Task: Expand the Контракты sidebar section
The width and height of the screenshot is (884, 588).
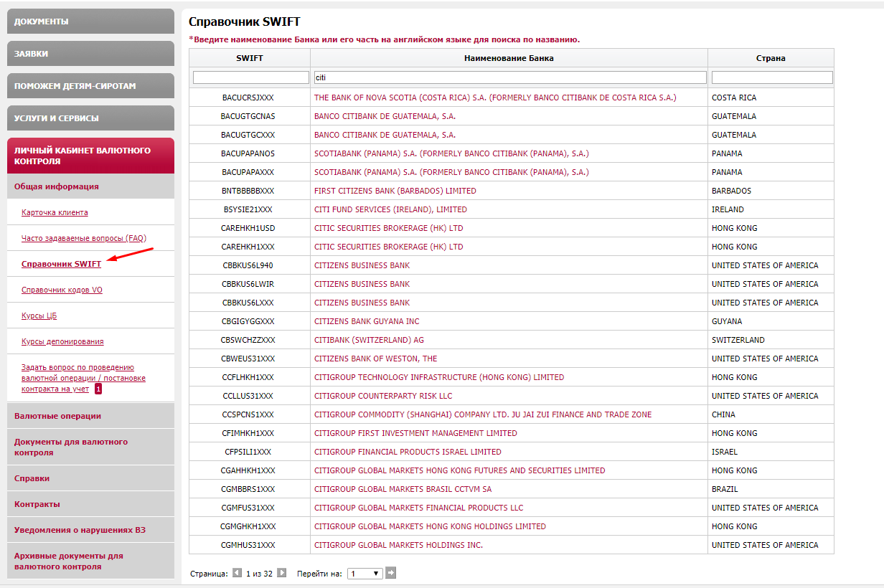Action: [x=37, y=504]
